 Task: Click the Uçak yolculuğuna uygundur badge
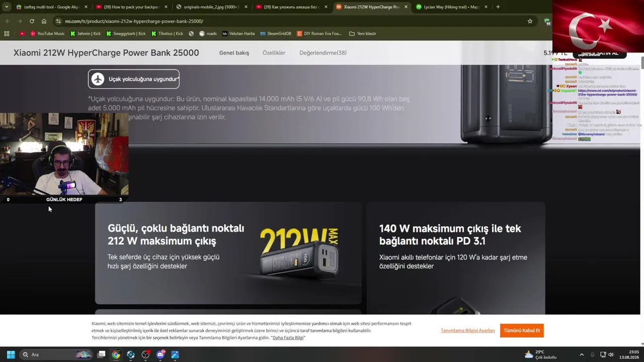click(x=134, y=79)
